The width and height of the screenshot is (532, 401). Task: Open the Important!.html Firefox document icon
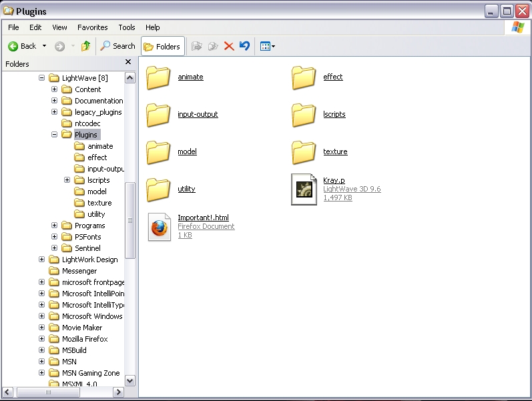(159, 226)
